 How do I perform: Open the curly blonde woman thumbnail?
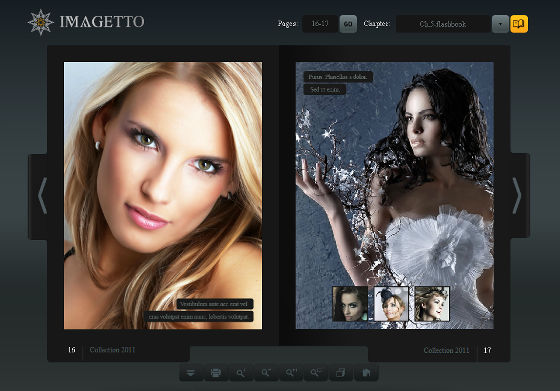(432, 304)
